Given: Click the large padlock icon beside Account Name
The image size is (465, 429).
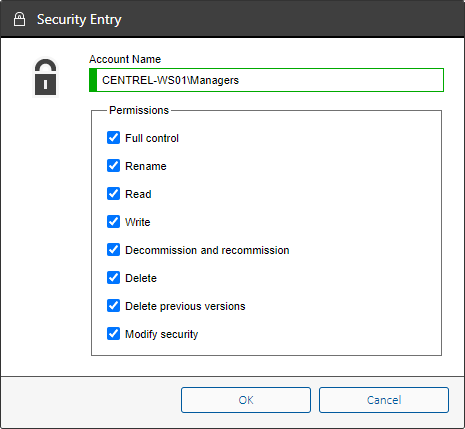Looking at the screenshot, I should coord(46,77).
